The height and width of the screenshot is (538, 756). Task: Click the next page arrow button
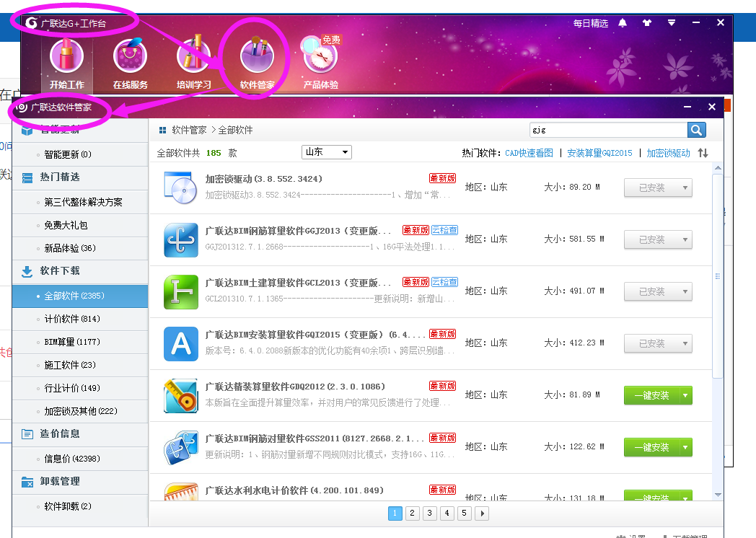[x=482, y=513]
